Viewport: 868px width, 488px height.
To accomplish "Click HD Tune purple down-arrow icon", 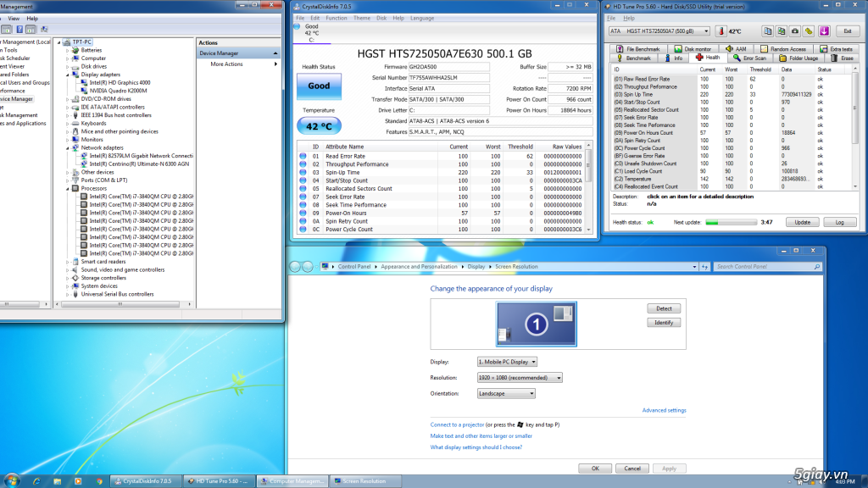I will point(824,31).
